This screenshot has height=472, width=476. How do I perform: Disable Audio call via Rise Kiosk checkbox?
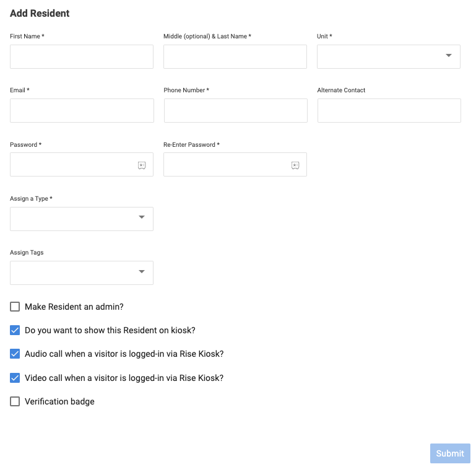15,354
